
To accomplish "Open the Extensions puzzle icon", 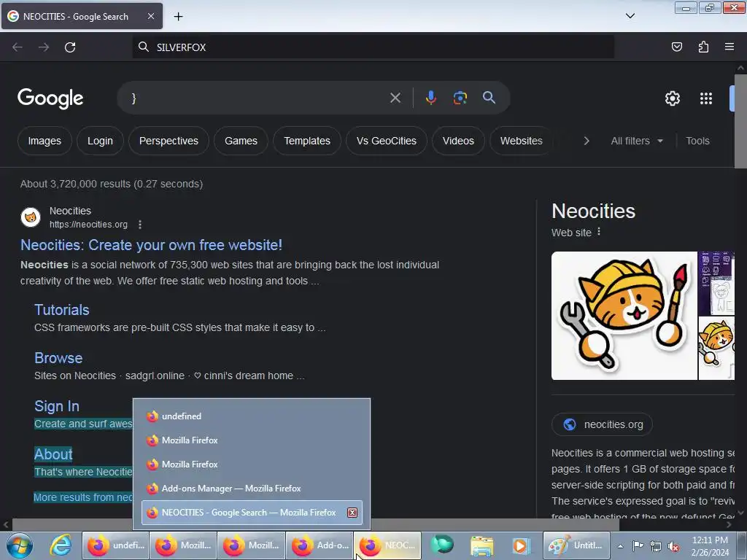I will click(x=703, y=47).
